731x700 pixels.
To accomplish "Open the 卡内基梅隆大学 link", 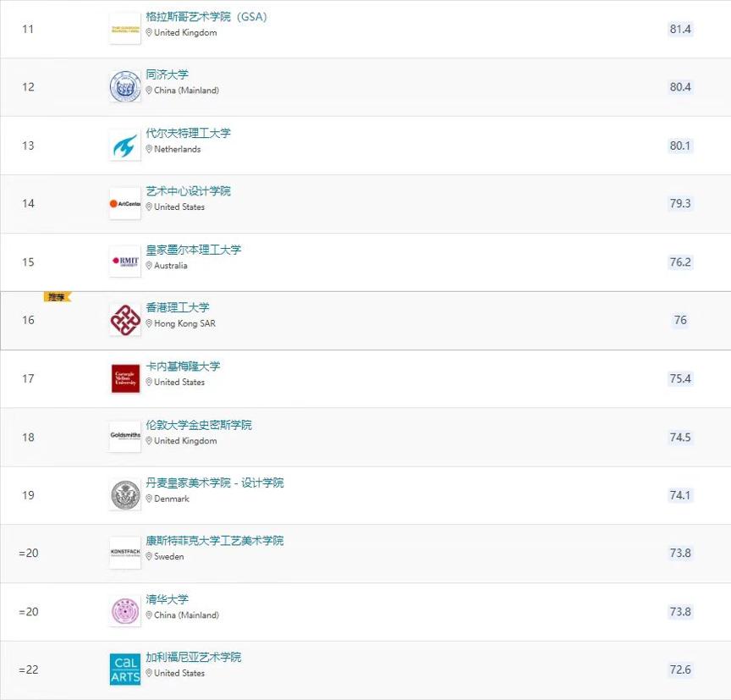I will [183, 367].
